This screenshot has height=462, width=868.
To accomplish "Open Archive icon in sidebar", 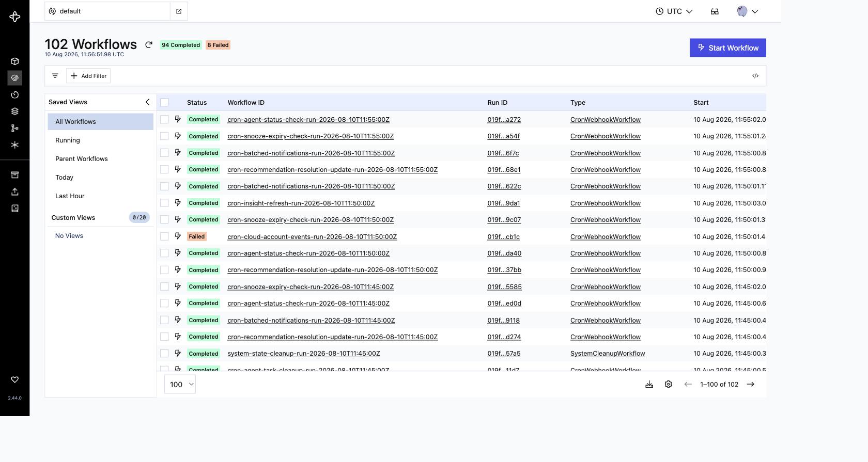I will 15,175.
